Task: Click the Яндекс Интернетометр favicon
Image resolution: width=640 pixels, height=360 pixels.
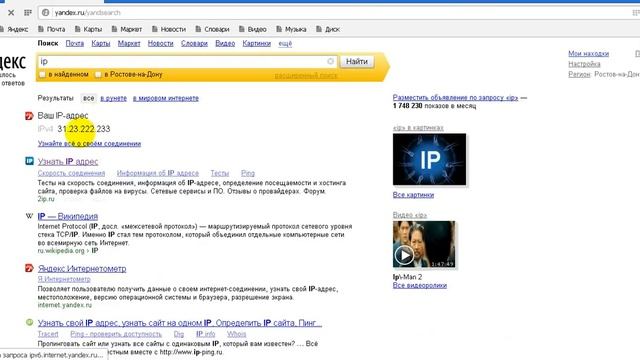Action: click(29, 268)
